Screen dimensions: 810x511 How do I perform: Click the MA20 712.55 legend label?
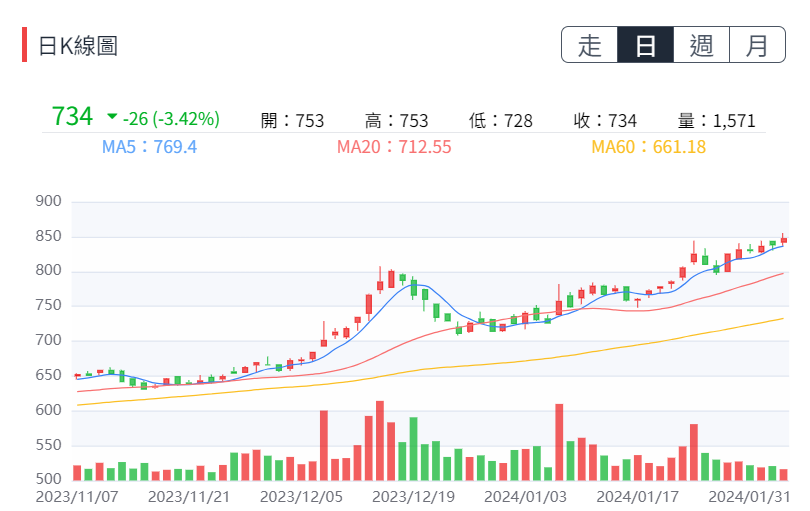(x=394, y=147)
